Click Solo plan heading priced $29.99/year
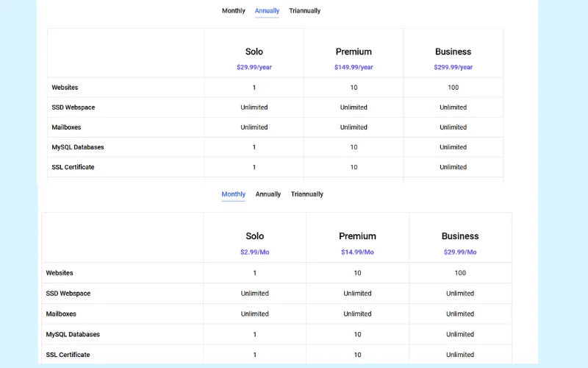The image size is (588, 368). tap(254, 52)
